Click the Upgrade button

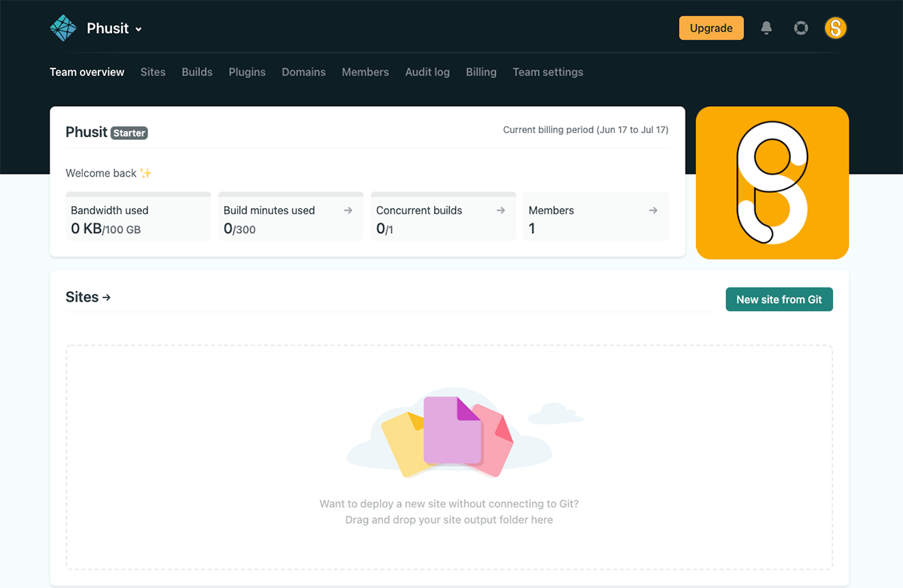[711, 28]
